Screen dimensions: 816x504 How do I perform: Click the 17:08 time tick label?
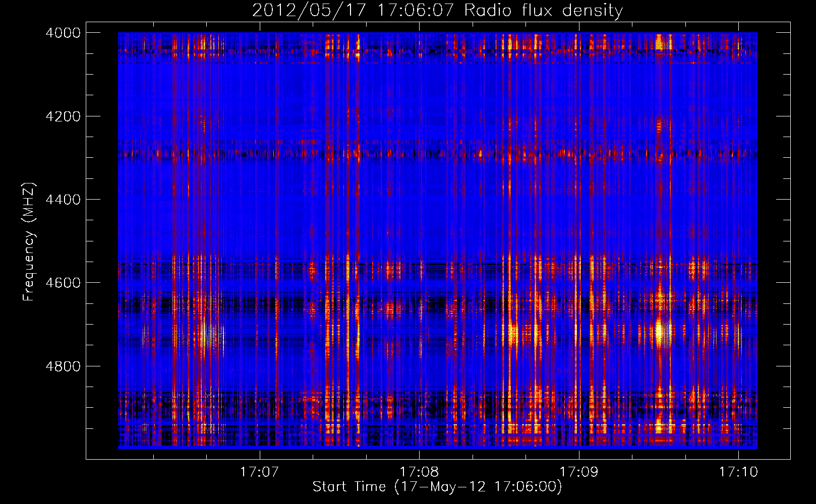pyautogui.click(x=419, y=472)
